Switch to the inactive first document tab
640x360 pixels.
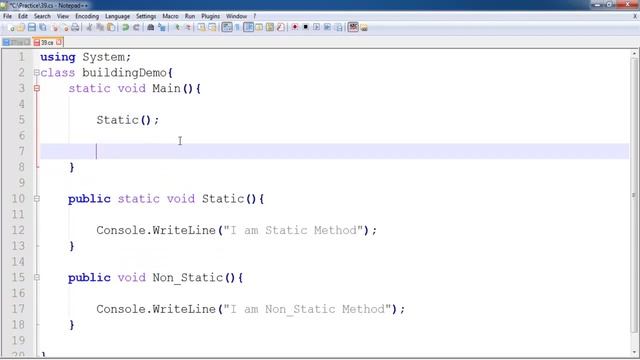pos(16,42)
